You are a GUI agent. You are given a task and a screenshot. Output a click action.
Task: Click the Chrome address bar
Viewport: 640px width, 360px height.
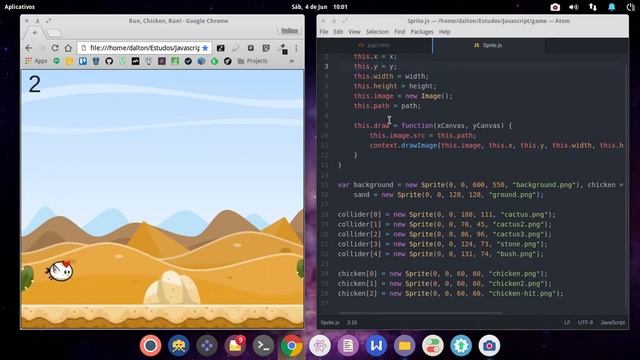coord(144,48)
